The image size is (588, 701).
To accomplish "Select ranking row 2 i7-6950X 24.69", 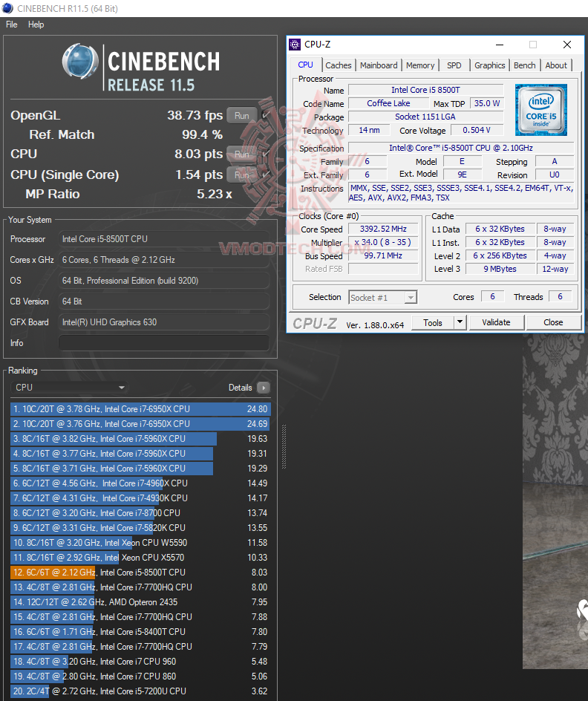I will 140,424.
